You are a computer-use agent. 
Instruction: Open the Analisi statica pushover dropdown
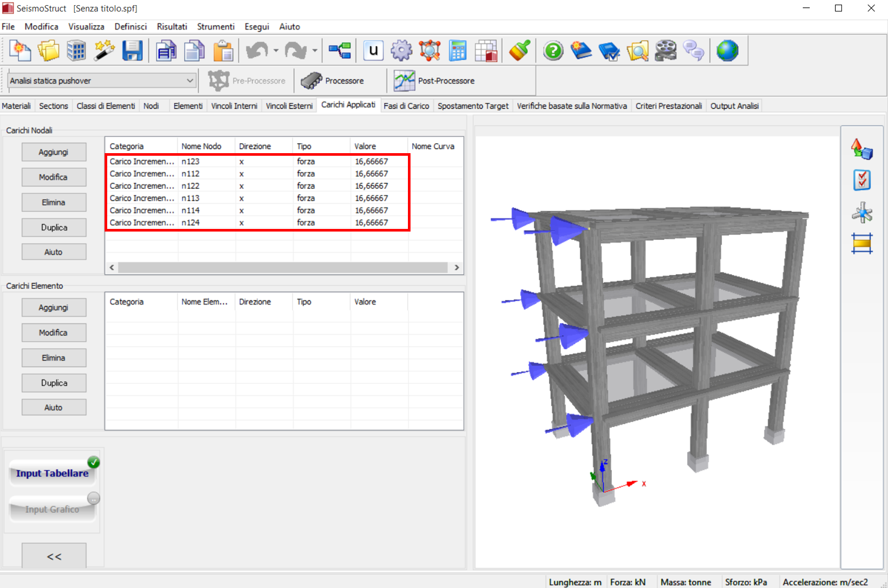pyautogui.click(x=102, y=80)
